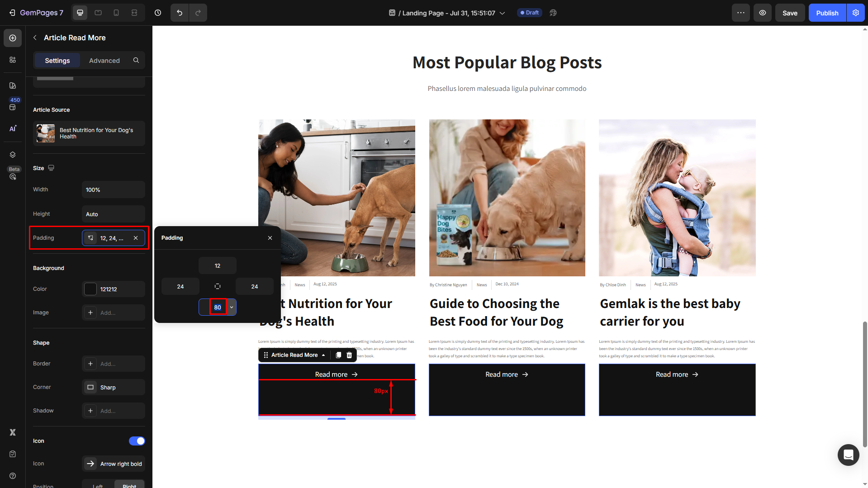
Task: Go back from Article Read More panel
Action: (x=35, y=38)
